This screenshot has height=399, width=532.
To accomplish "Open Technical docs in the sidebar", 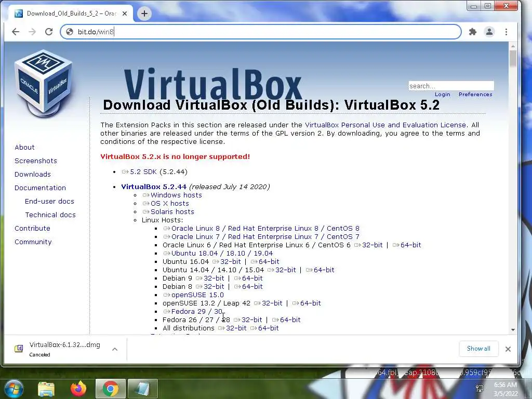I will (50, 215).
